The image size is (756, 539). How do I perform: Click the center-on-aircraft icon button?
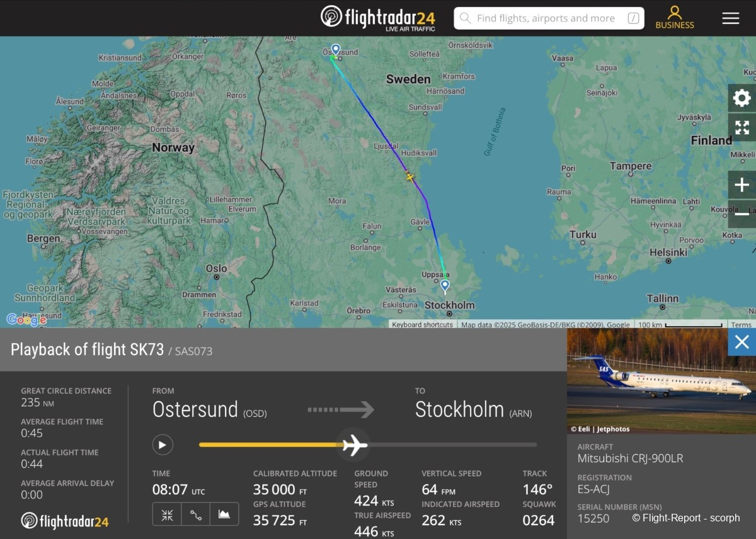coord(167,514)
